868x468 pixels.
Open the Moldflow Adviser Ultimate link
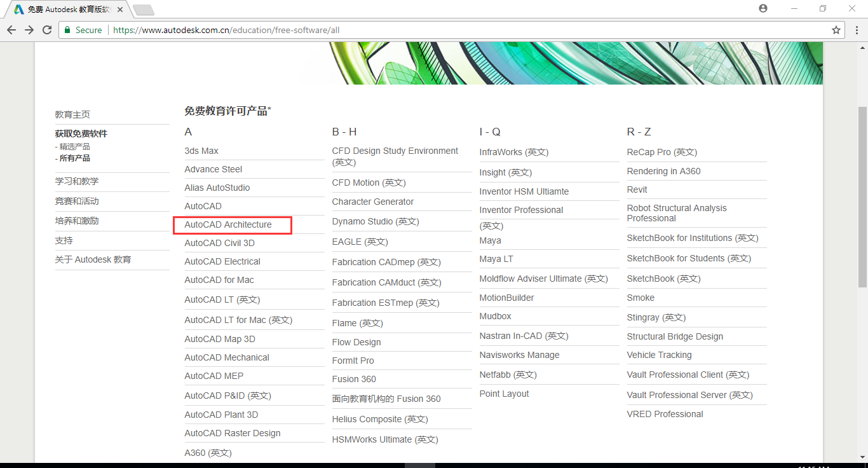tap(543, 279)
